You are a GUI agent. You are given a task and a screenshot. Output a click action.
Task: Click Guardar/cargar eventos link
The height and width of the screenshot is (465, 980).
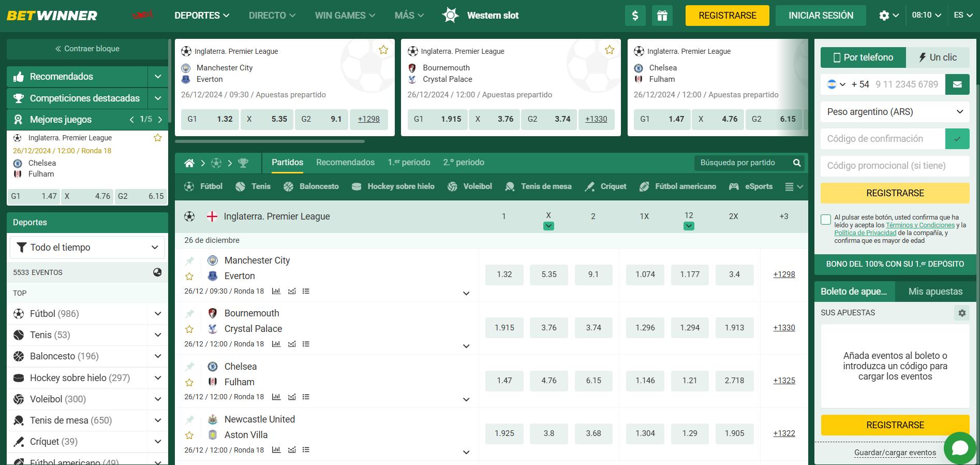coord(895,453)
